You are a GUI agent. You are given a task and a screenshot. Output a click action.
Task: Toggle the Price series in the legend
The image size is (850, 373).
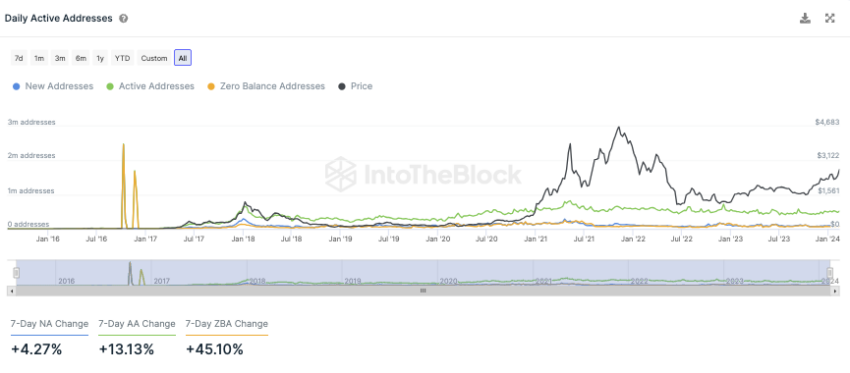tap(355, 86)
